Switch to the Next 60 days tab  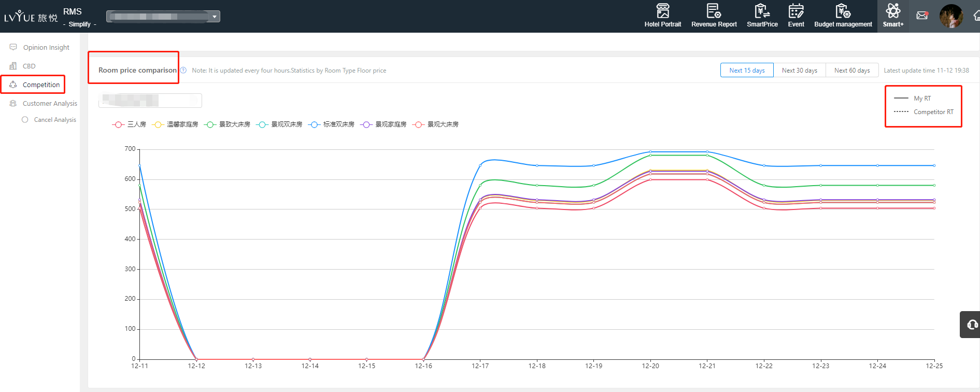click(x=852, y=70)
